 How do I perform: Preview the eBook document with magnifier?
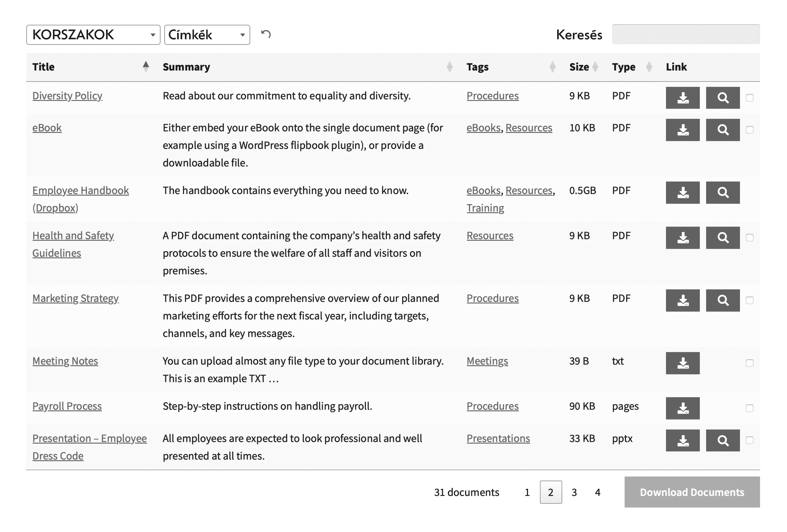point(722,130)
